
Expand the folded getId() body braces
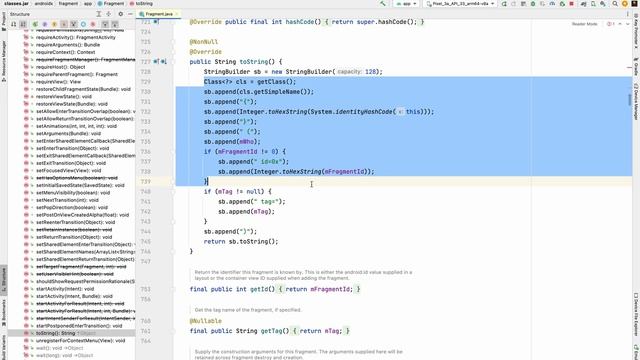coord(319,289)
